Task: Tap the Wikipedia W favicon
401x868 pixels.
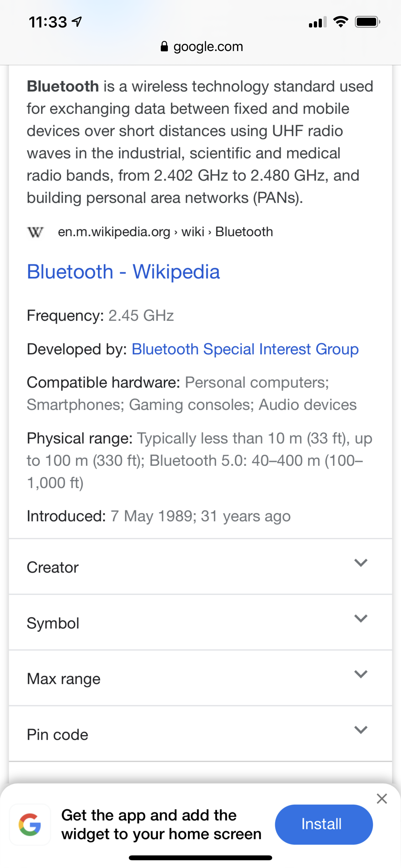Action: [35, 232]
